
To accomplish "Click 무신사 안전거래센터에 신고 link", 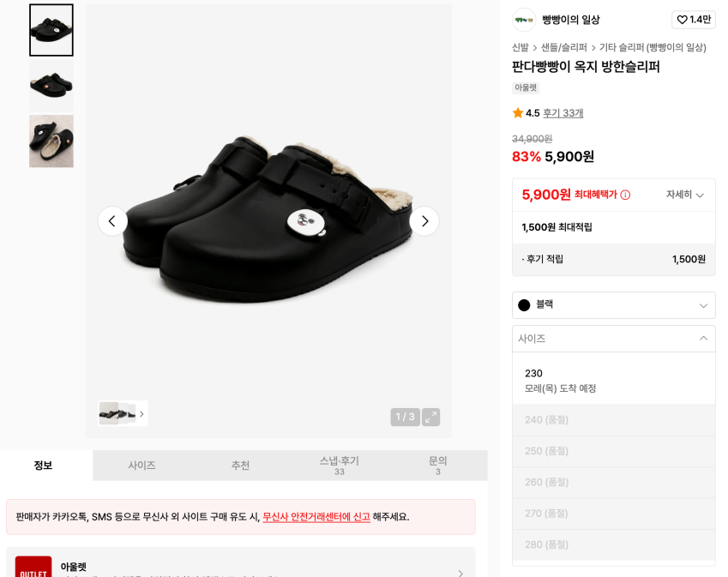I will pyautogui.click(x=316, y=517).
